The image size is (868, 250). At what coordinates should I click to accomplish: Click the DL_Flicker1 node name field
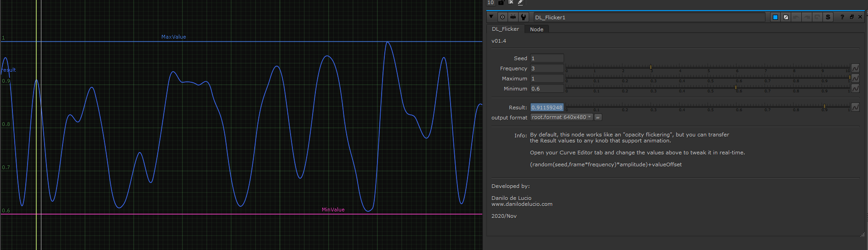pos(649,17)
